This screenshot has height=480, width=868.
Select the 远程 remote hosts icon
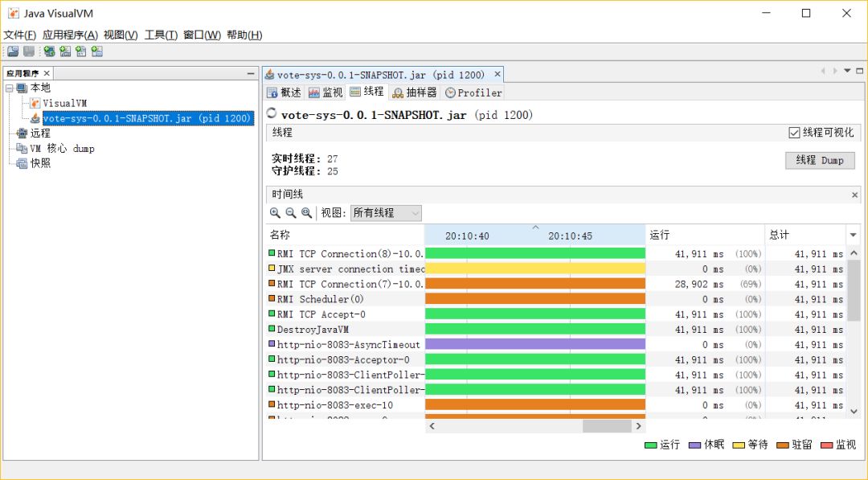pos(23,133)
